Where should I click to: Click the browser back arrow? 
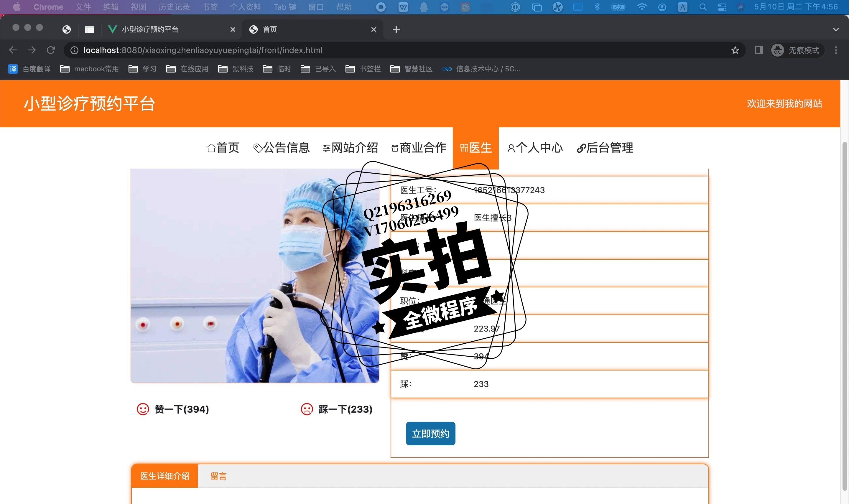coord(13,50)
